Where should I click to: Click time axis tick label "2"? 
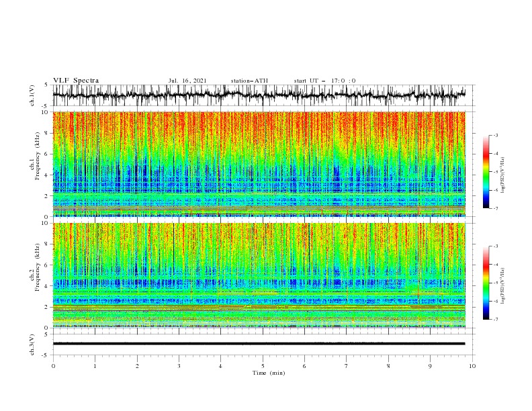tap(137, 366)
